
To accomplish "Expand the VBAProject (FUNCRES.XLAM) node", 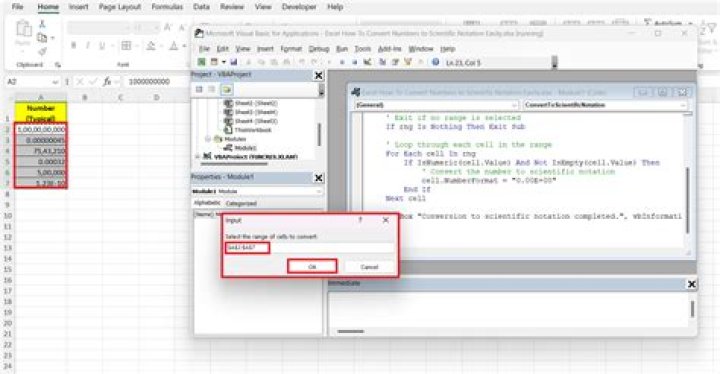I will [x=197, y=156].
